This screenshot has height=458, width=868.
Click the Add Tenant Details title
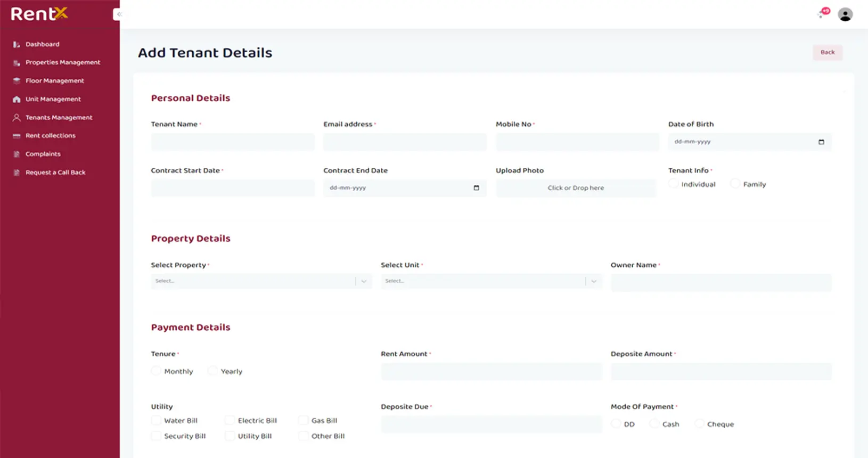(x=205, y=53)
